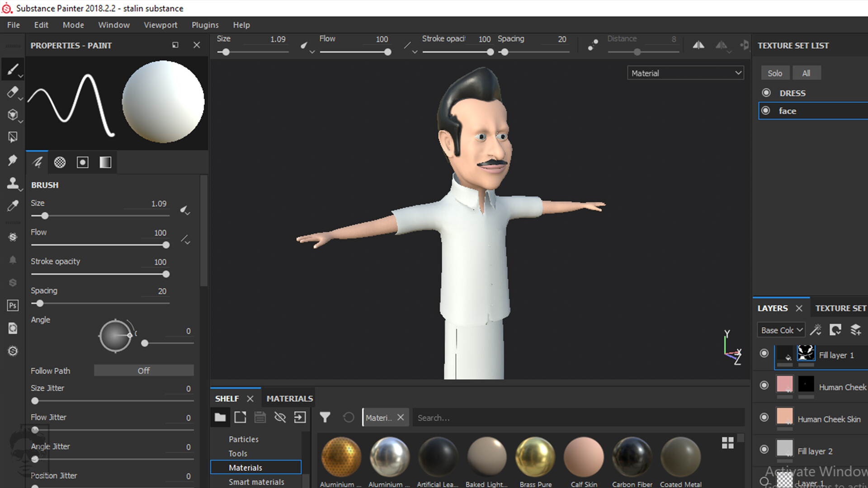Select the Smudge tool

pos(13,160)
